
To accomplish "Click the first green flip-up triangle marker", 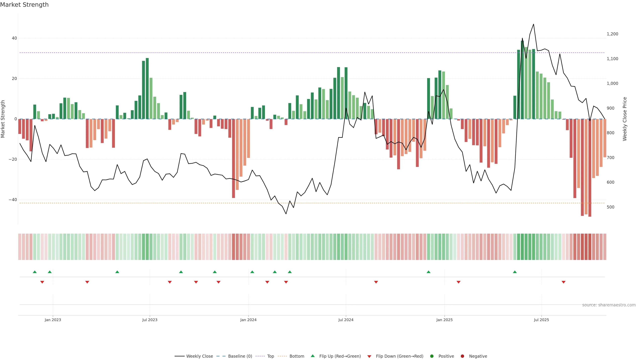I will point(35,272).
